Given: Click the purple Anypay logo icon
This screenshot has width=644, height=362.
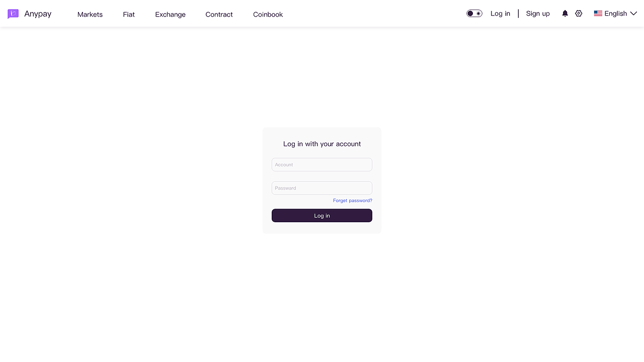Looking at the screenshot, I should coord(13,14).
